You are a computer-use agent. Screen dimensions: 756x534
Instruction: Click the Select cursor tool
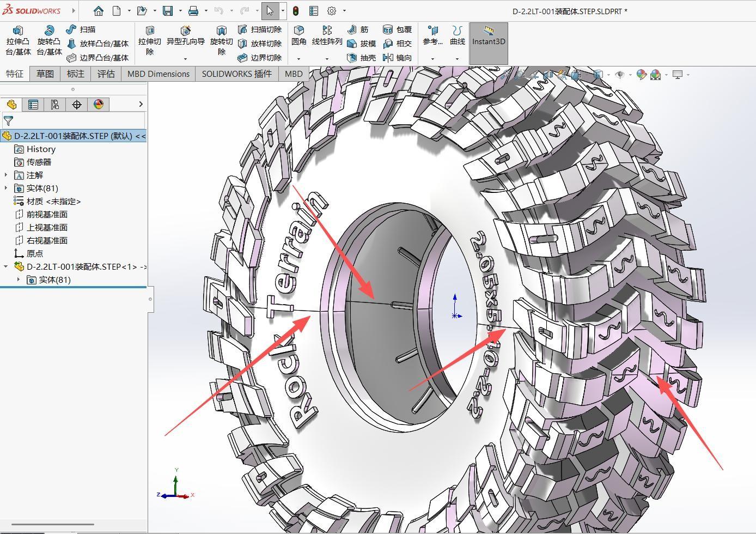tap(270, 11)
